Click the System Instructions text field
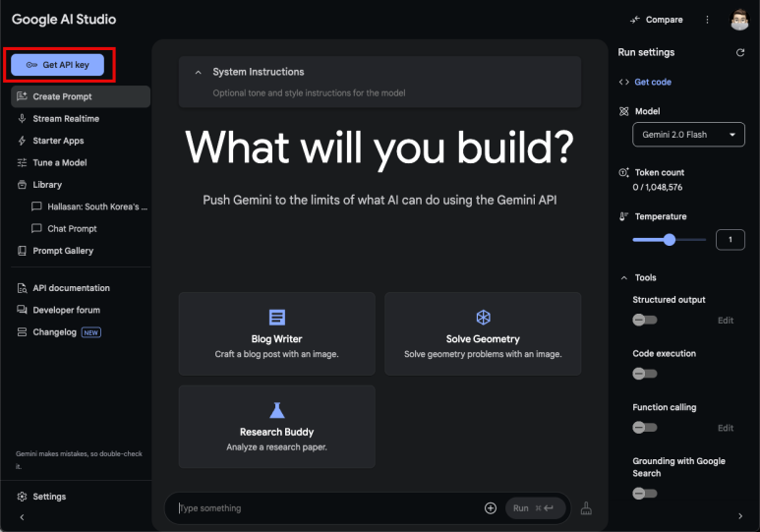This screenshot has width=760, height=532. point(309,93)
